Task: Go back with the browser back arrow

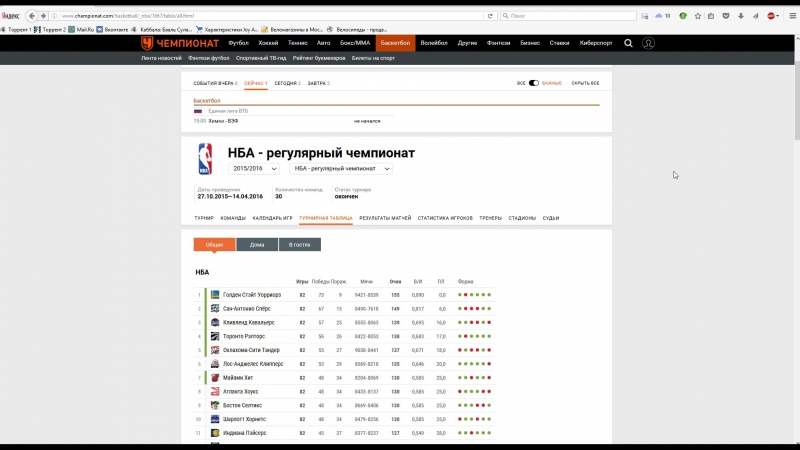Action: point(32,16)
